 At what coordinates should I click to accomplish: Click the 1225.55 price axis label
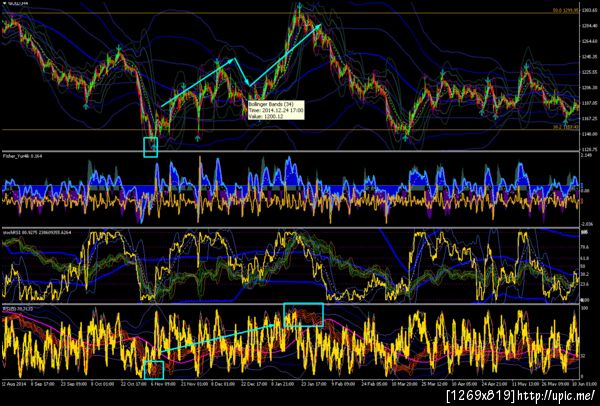tap(589, 72)
